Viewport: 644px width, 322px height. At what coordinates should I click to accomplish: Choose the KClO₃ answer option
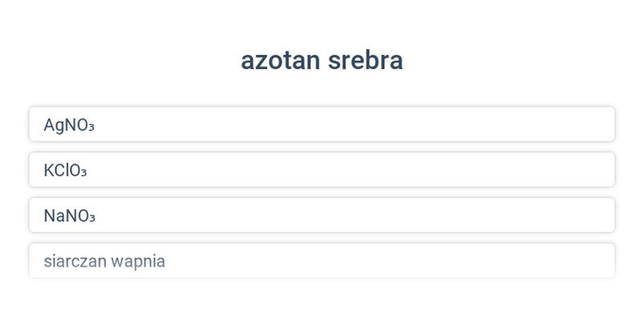(x=322, y=170)
